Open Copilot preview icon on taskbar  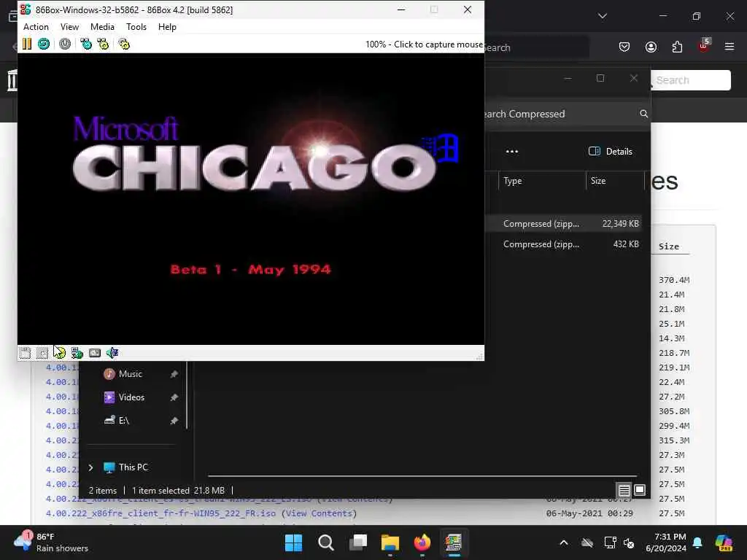723,542
